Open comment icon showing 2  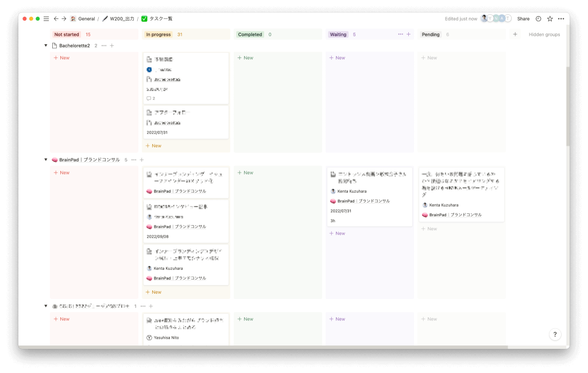point(151,98)
